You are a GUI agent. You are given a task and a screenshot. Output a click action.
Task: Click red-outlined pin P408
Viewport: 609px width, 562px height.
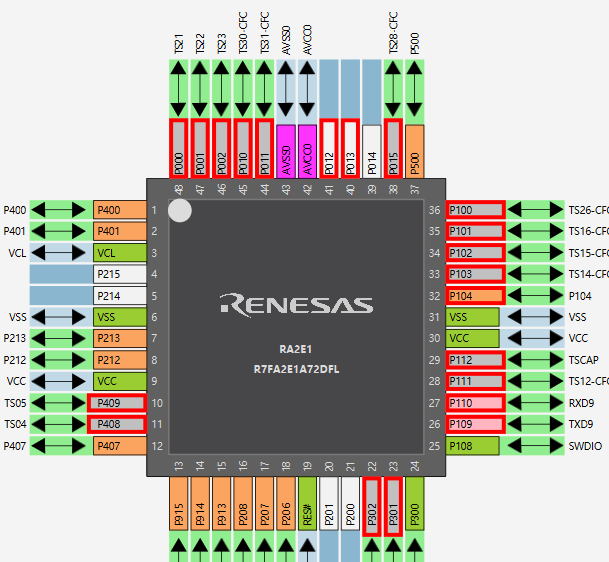click(117, 424)
